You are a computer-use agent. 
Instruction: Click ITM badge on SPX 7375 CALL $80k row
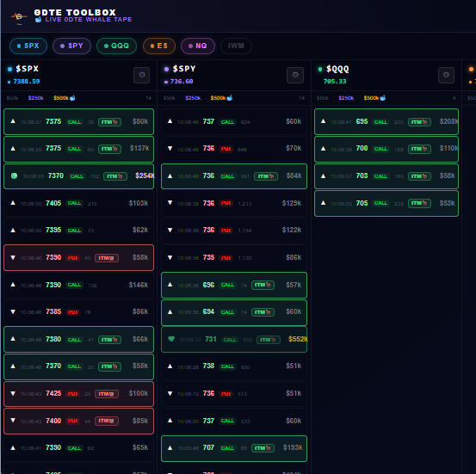(109, 122)
